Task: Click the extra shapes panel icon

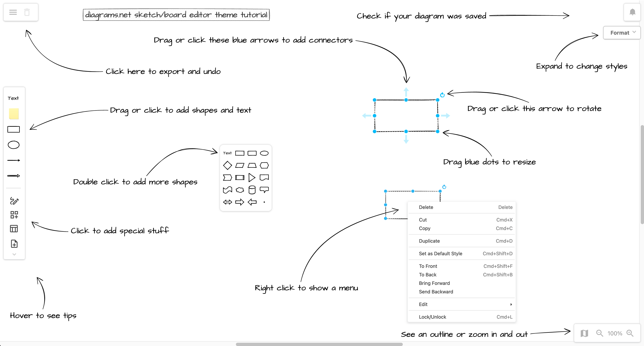Action: 14,215
